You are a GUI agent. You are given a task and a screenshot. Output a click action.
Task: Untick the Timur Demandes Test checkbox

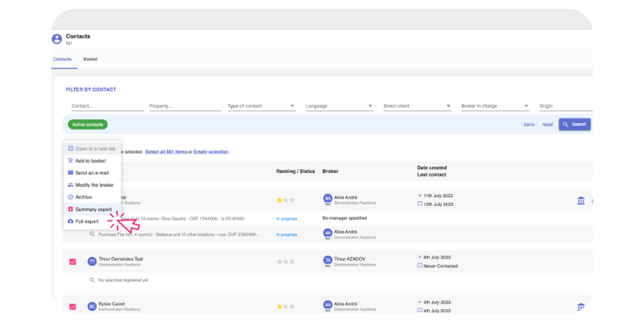pyautogui.click(x=72, y=262)
